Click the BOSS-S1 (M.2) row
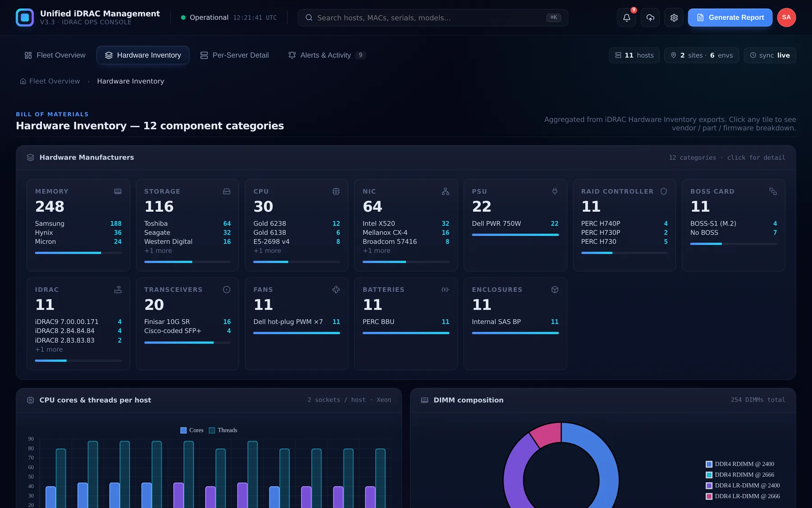Viewport: 812px width, 508px height. (734, 224)
